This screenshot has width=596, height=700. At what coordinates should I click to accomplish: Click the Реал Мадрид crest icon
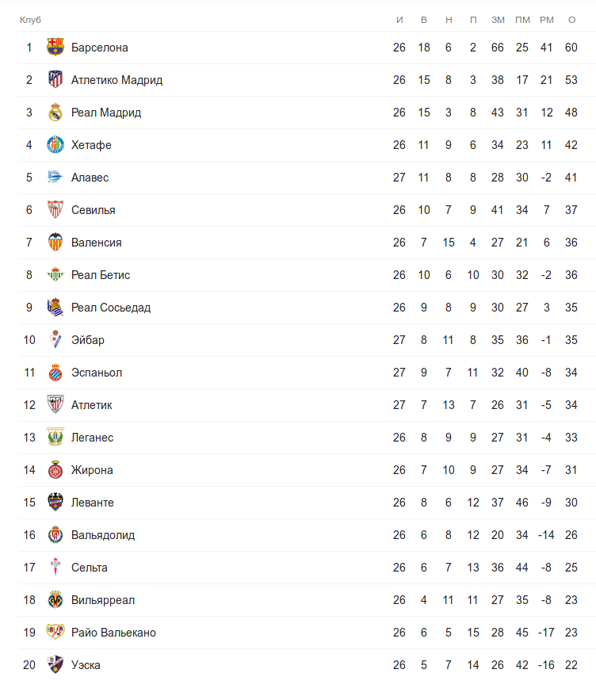click(55, 113)
